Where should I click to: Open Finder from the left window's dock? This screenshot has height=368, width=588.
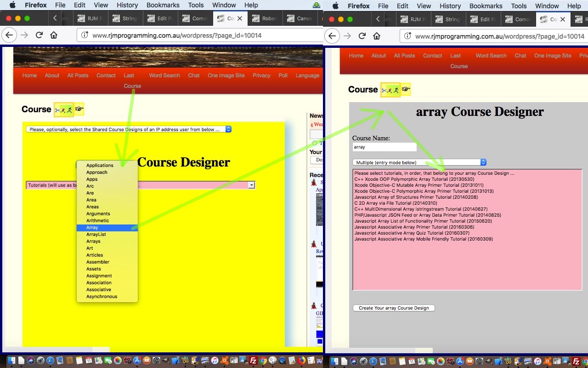click(11, 361)
